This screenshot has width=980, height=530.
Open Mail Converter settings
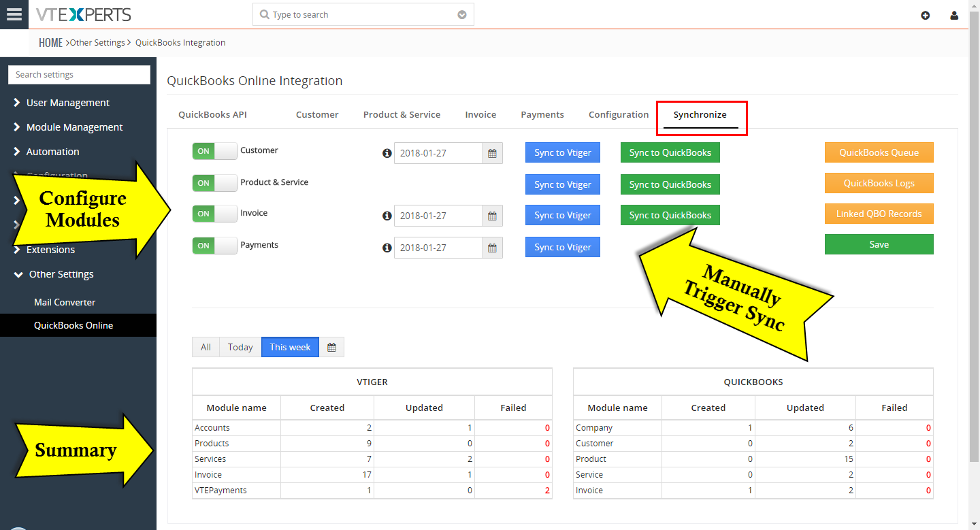click(65, 302)
